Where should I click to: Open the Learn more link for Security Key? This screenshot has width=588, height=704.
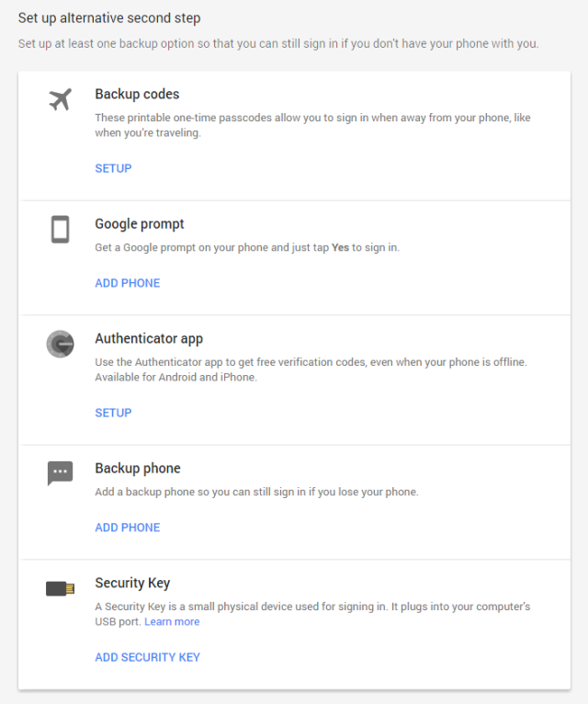coord(172,622)
